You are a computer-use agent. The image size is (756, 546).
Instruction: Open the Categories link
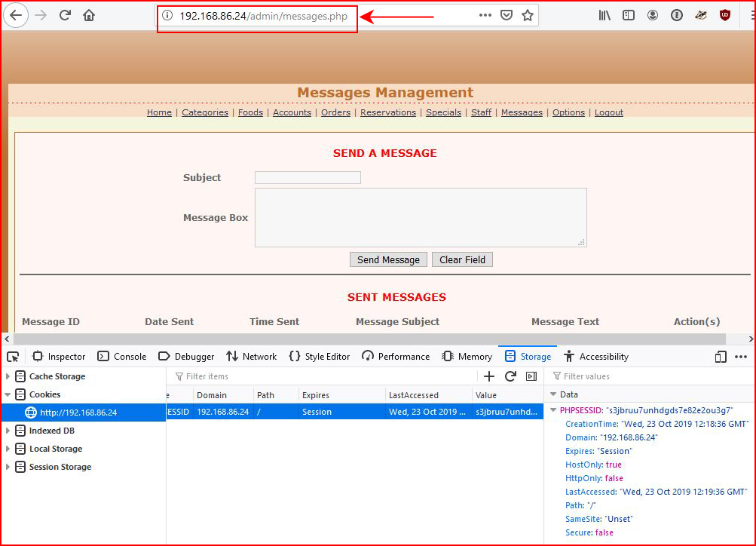[x=205, y=112]
